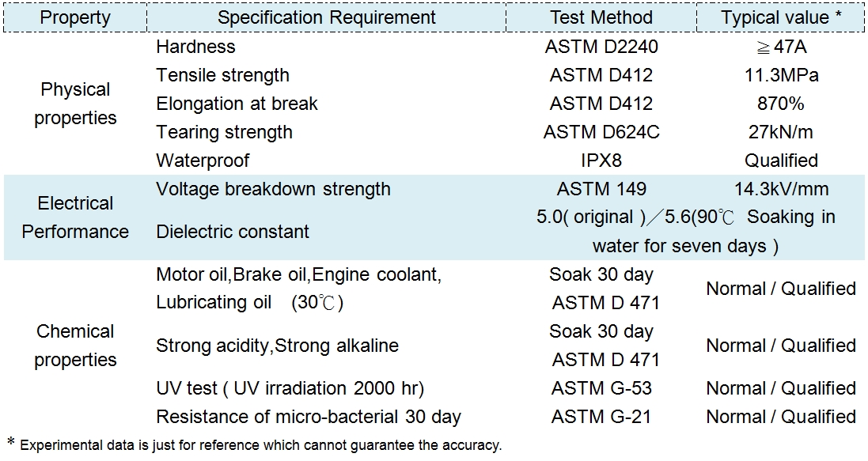Select the 14.3kV/mm typical value
868x461 pixels.
tap(781, 189)
